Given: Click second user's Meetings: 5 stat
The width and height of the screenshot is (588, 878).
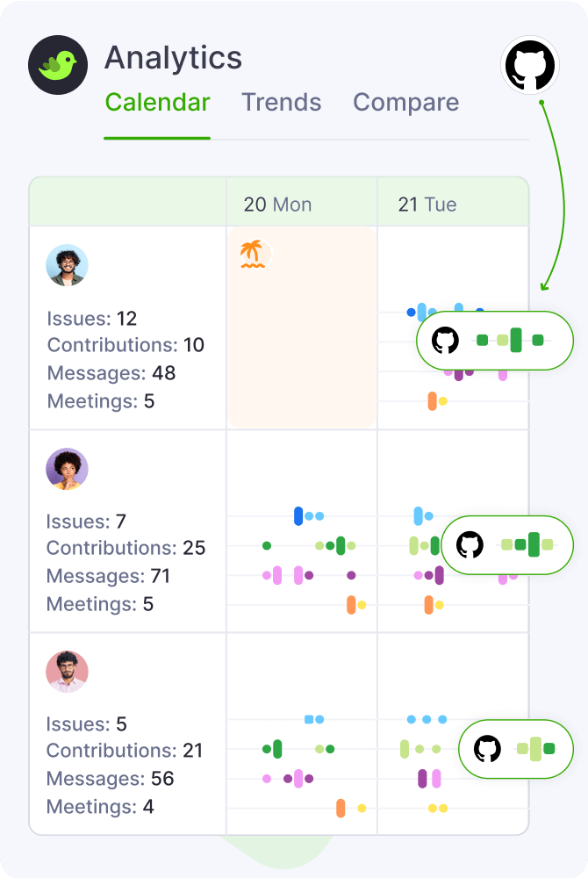Looking at the screenshot, I should tap(99, 604).
